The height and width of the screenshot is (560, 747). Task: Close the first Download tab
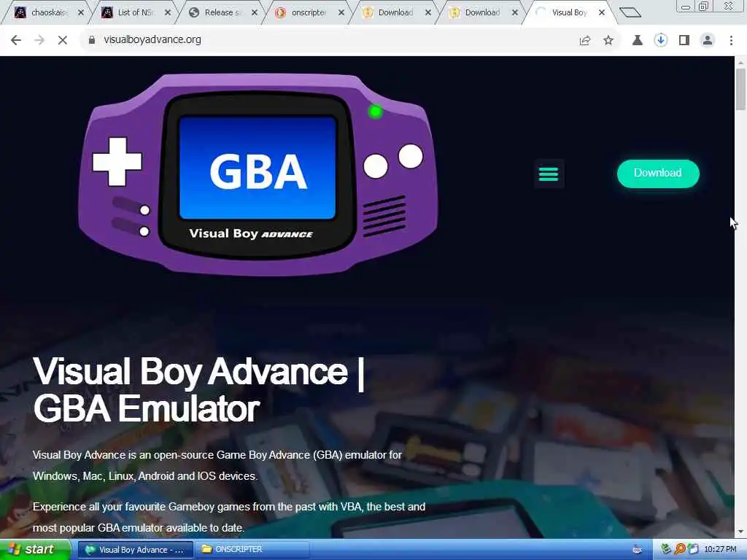pyautogui.click(x=427, y=13)
